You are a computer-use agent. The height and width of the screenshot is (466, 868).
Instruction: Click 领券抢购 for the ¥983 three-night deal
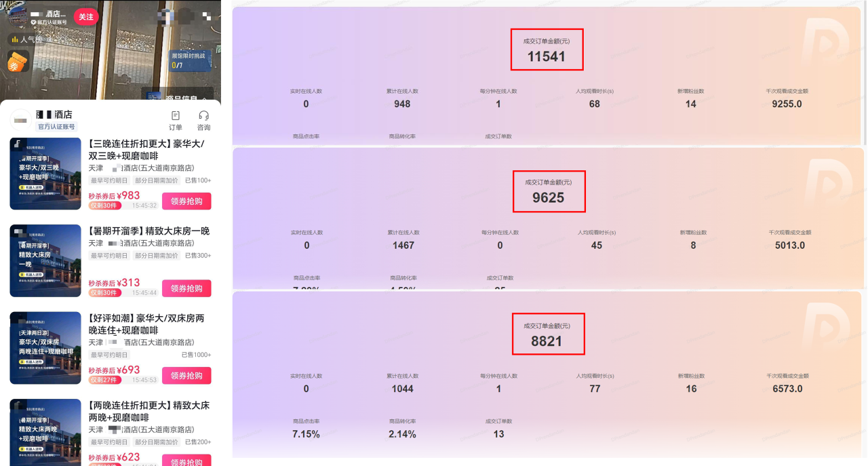click(186, 201)
